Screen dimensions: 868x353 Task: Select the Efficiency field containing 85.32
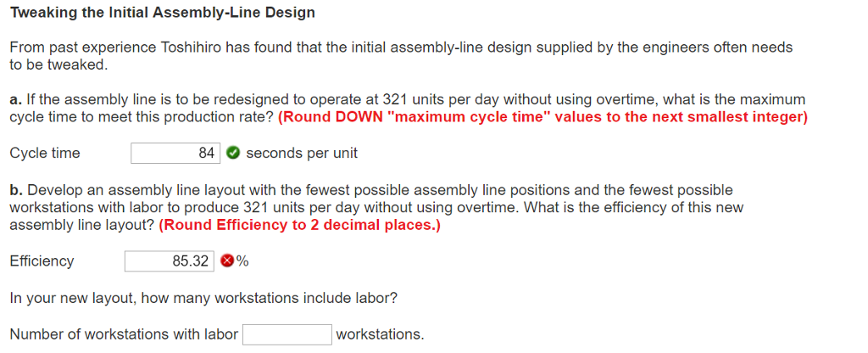click(x=169, y=261)
